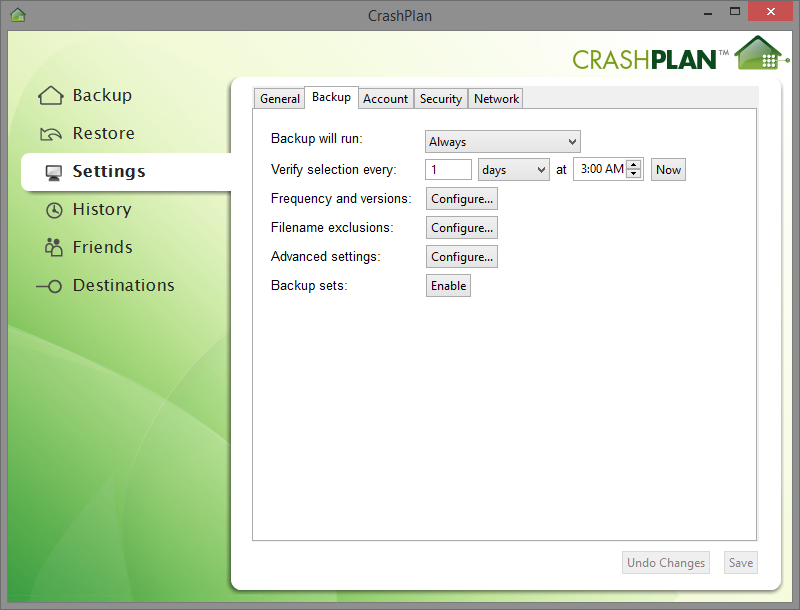Open the Security tab
800x610 pixels.
pos(441,98)
